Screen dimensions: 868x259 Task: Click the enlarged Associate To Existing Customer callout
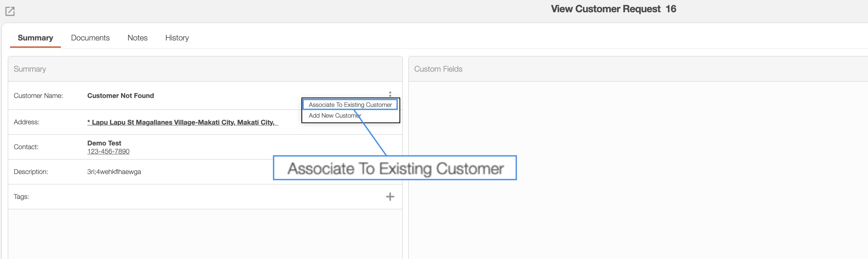point(395,168)
